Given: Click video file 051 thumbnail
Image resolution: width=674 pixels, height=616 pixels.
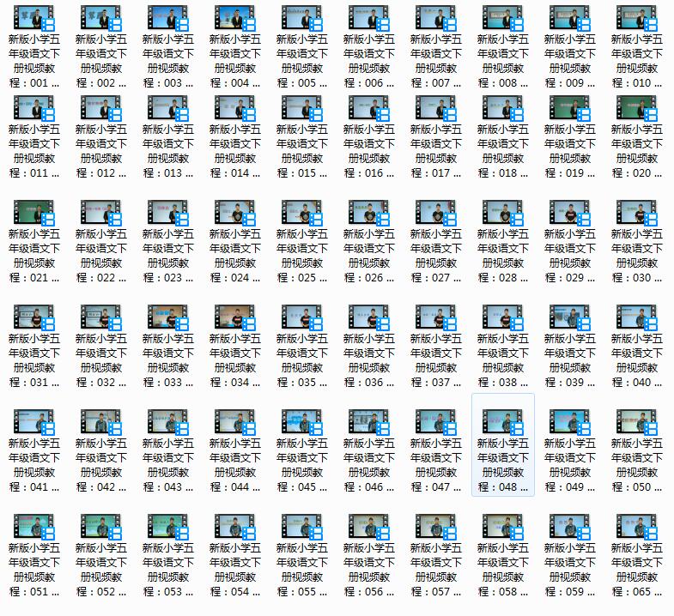Looking at the screenshot, I should tap(33, 527).
